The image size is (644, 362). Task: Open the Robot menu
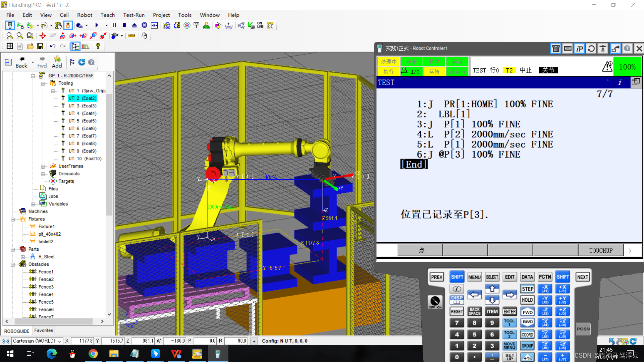pos(85,15)
